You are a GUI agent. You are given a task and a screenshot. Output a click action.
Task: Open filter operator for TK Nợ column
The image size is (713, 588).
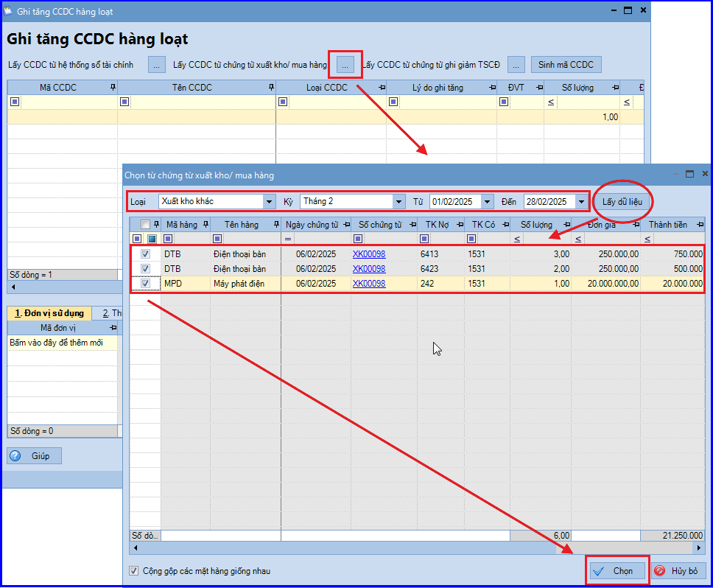(424, 239)
